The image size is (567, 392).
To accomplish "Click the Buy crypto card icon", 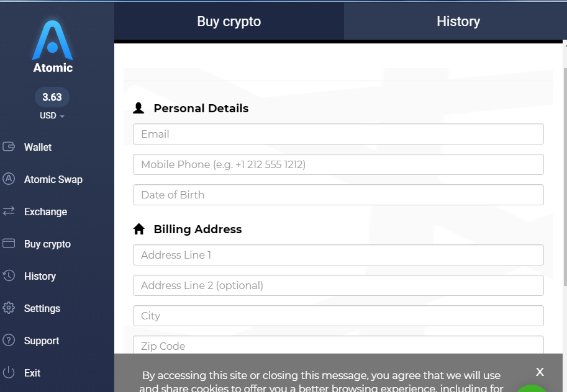I will pyautogui.click(x=9, y=243).
